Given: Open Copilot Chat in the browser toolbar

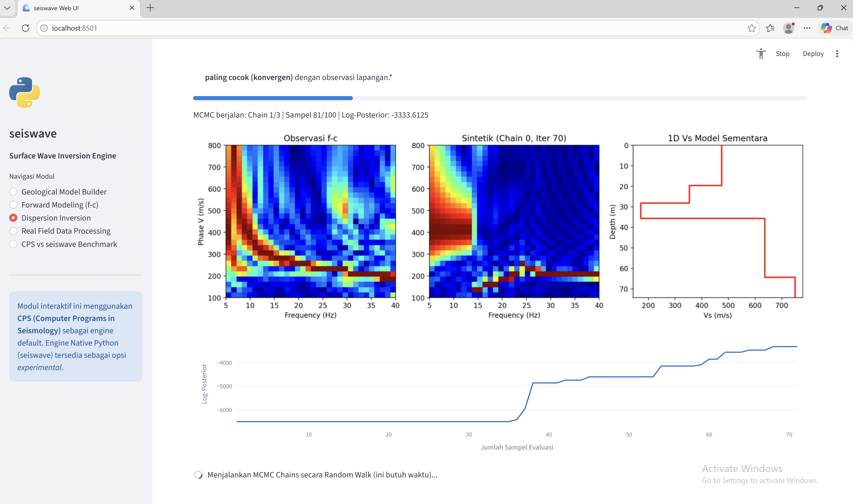Looking at the screenshot, I should click(x=834, y=28).
